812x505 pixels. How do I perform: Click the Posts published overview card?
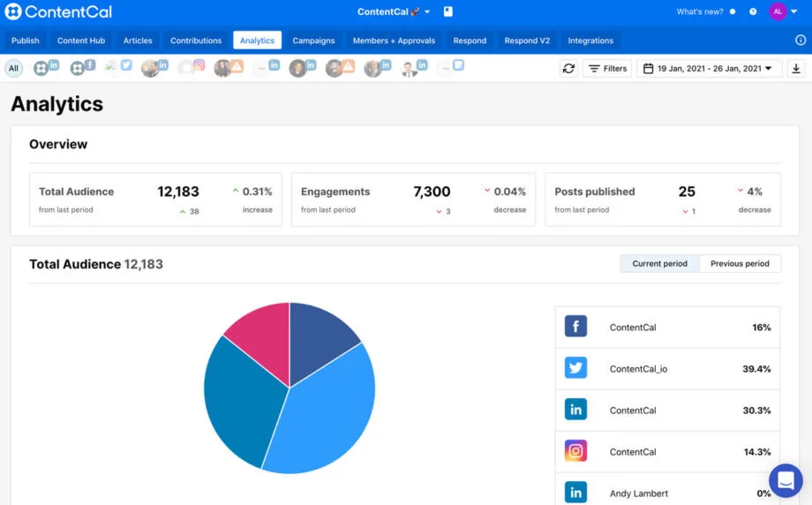click(x=663, y=200)
